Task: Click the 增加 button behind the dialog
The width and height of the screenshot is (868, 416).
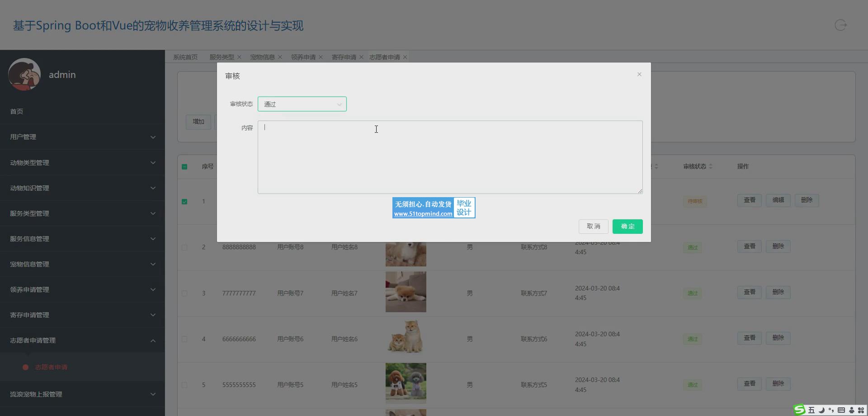Action: pos(198,122)
